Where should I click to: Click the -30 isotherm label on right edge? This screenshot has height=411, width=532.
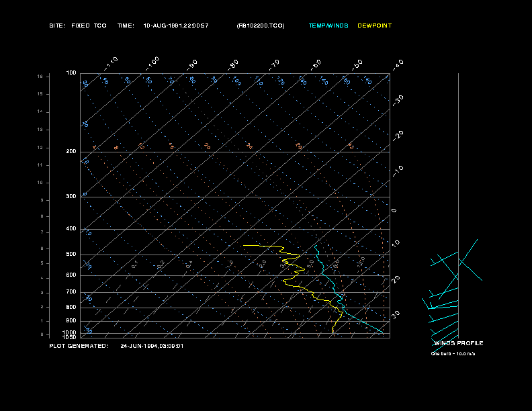pos(398,101)
